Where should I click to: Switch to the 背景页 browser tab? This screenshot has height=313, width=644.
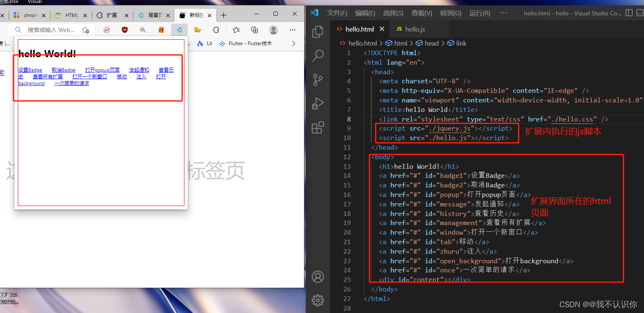tap(153, 15)
